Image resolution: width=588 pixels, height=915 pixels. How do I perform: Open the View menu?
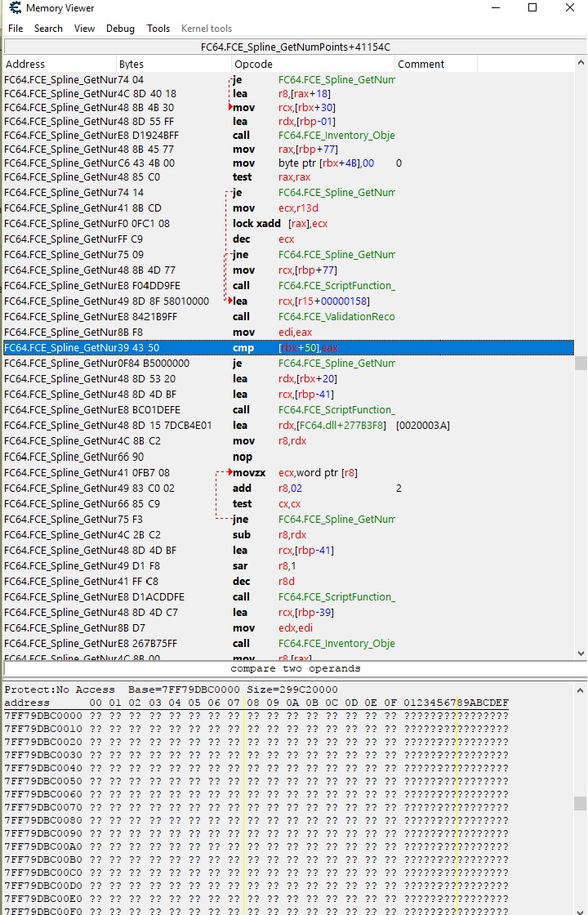(x=84, y=29)
